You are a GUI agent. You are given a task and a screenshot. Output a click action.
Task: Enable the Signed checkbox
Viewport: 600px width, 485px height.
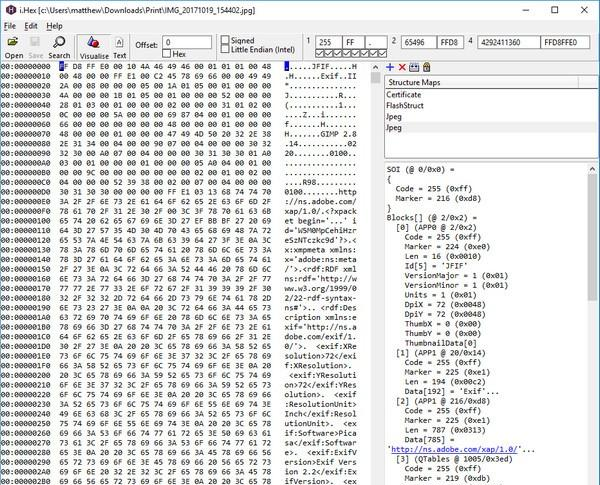coord(225,40)
